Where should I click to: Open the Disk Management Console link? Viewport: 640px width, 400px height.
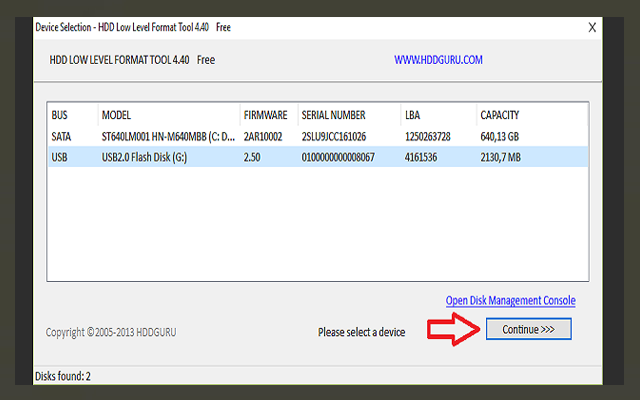[510, 300]
